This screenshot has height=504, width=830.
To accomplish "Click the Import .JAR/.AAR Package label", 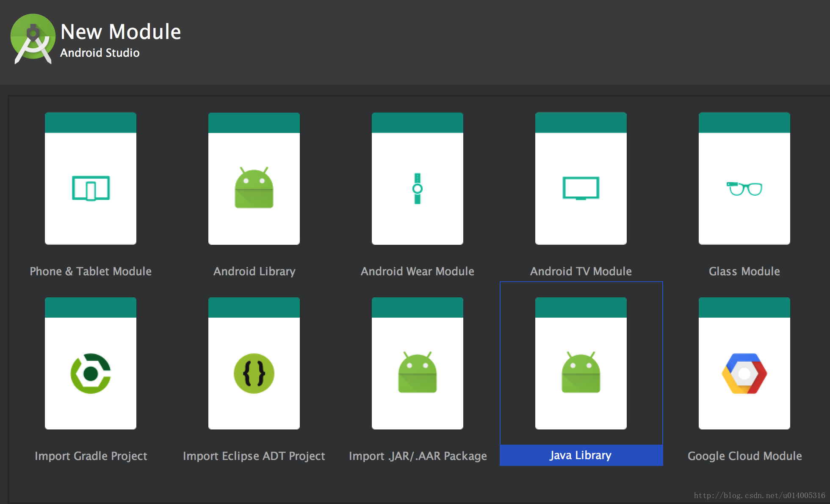I will [x=418, y=456].
